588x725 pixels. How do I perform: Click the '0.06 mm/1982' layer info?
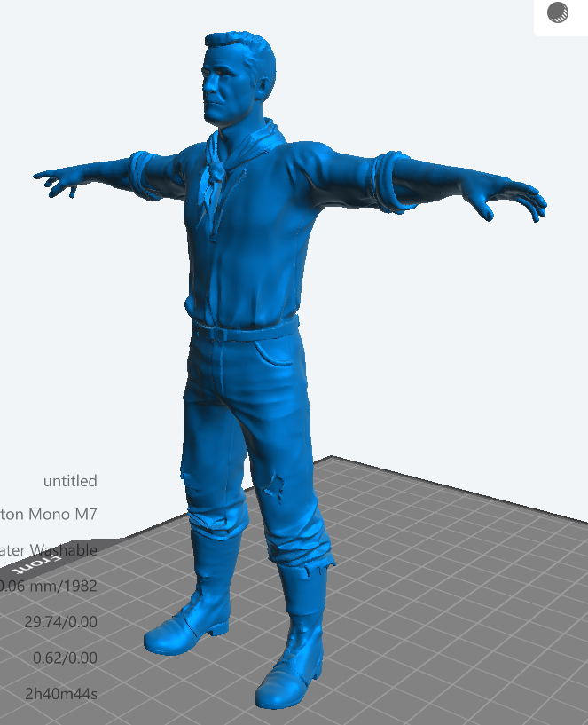(49, 586)
